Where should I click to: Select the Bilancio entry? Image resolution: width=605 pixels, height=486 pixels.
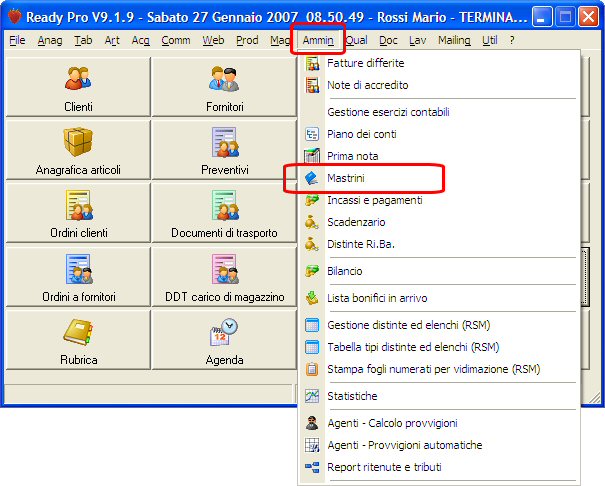tap(439, 271)
